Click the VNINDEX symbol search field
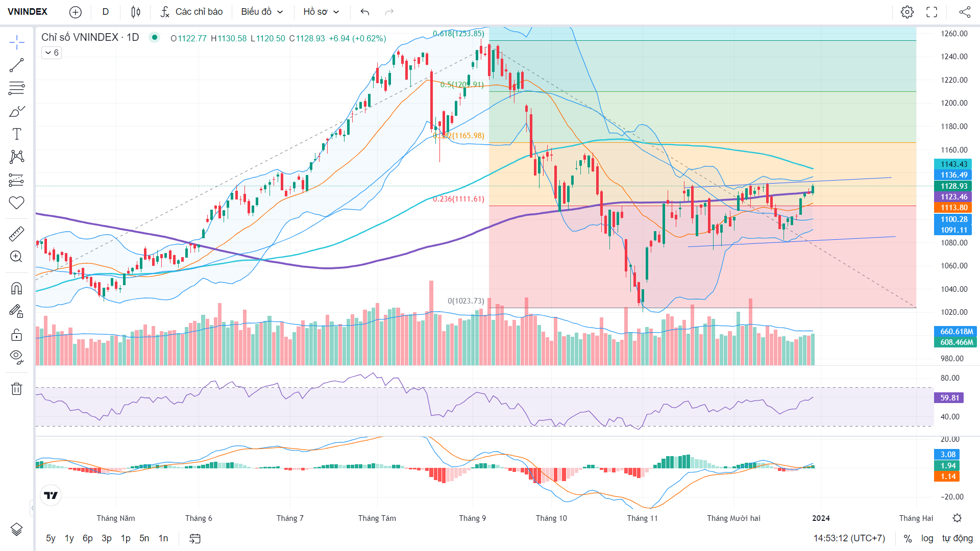The height and width of the screenshot is (551, 980). pyautogui.click(x=28, y=12)
